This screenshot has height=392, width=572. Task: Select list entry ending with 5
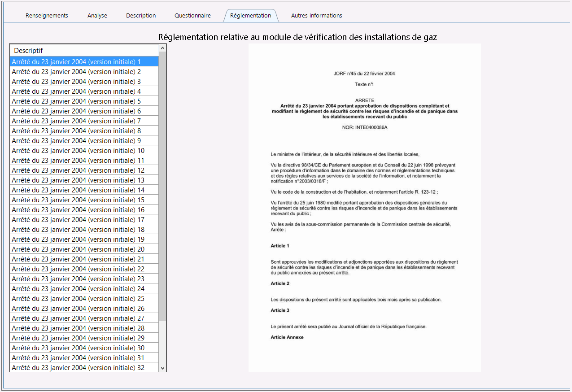84,101
